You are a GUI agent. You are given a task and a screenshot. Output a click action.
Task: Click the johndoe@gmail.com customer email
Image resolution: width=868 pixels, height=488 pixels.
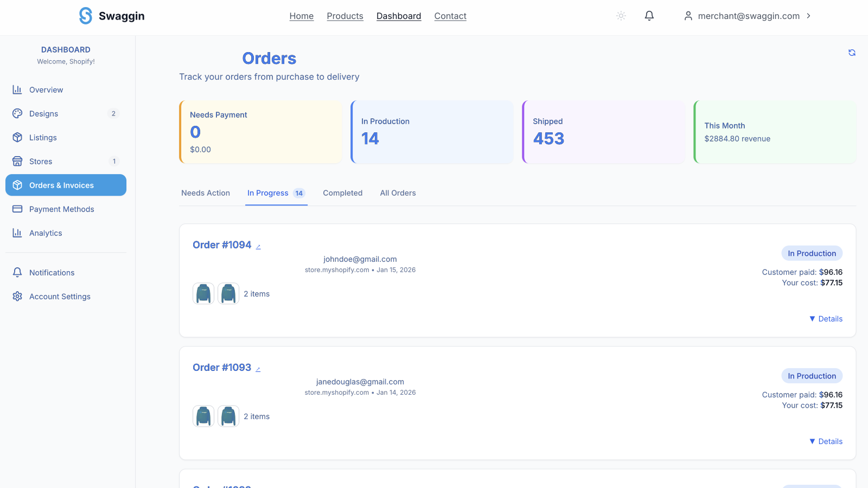click(x=360, y=259)
